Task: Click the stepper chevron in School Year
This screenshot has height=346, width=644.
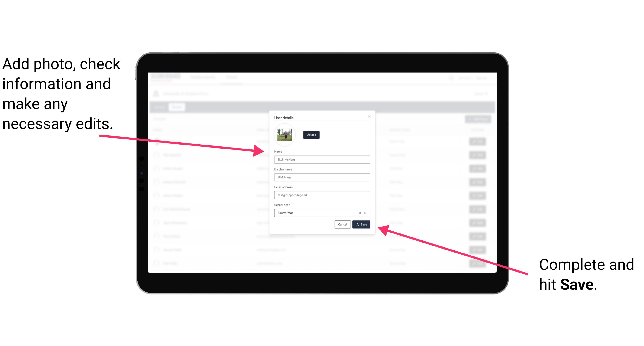Action: click(x=366, y=213)
